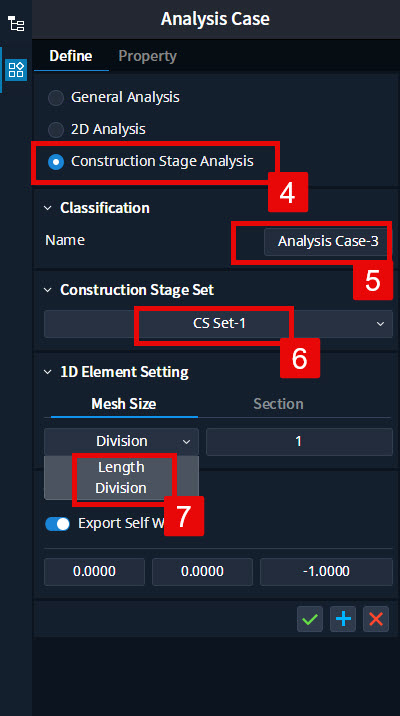Switch to the Property tab
The image size is (400, 716).
point(147,56)
